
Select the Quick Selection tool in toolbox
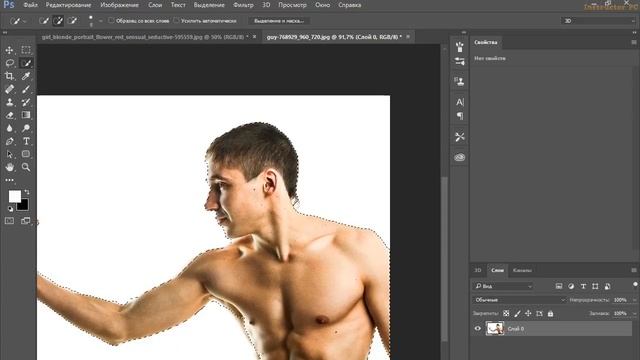pyautogui.click(x=26, y=63)
